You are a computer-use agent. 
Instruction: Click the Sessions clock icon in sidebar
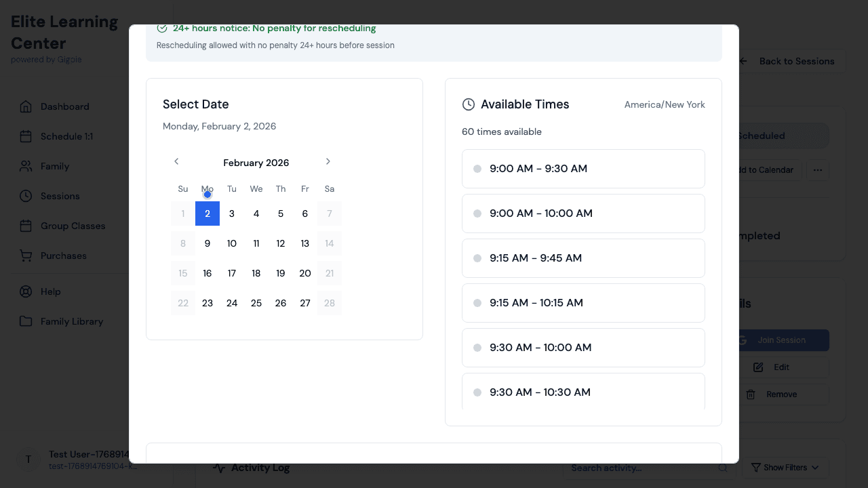[26, 196]
